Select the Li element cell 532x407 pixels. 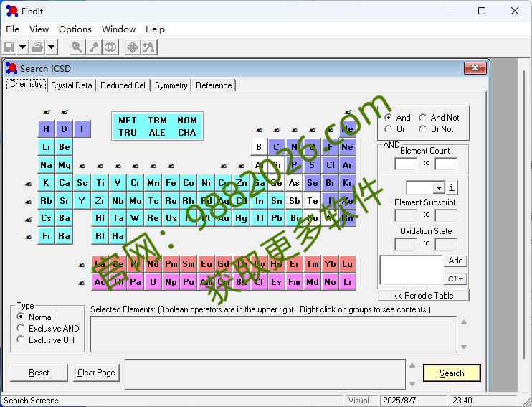click(x=47, y=147)
